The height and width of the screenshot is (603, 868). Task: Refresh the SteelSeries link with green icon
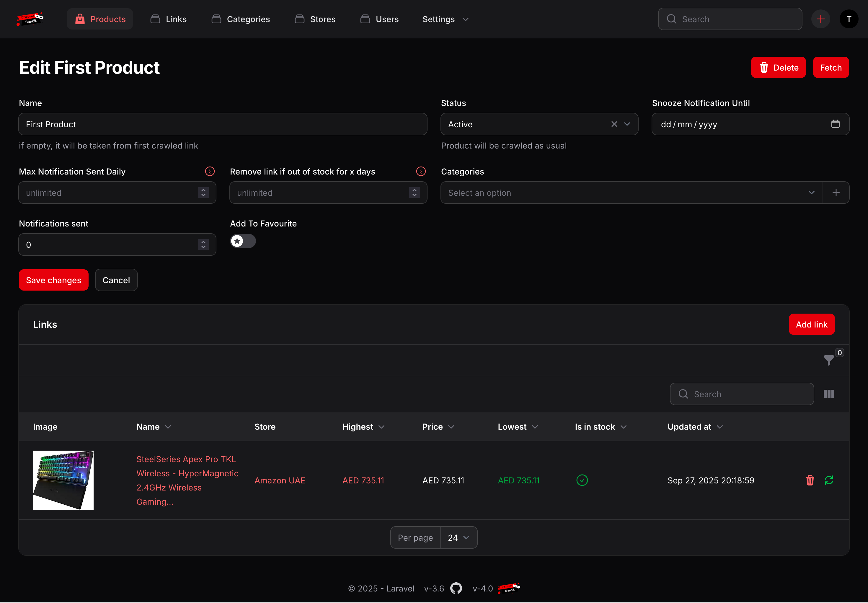[829, 480]
